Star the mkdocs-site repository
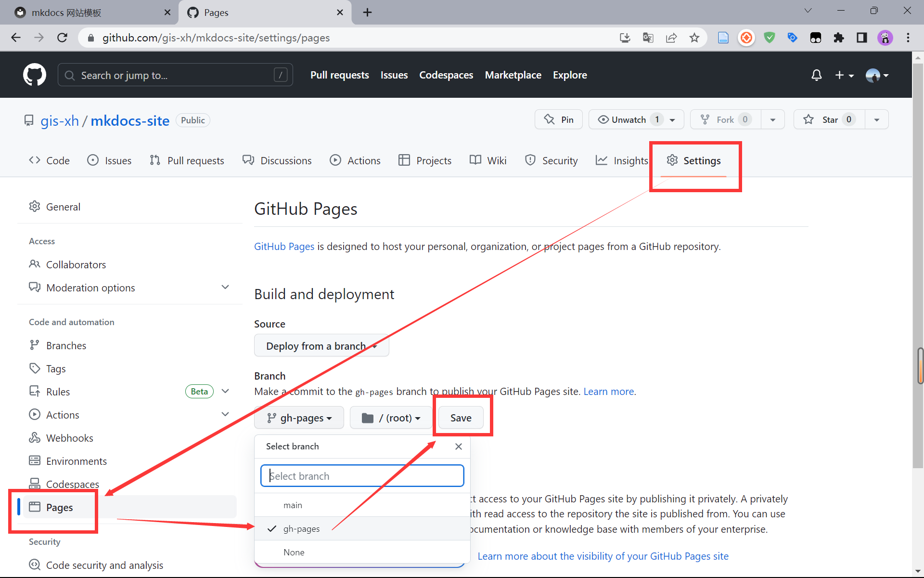The width and height of the screenshot is (924, 578). tap(829, 119)
